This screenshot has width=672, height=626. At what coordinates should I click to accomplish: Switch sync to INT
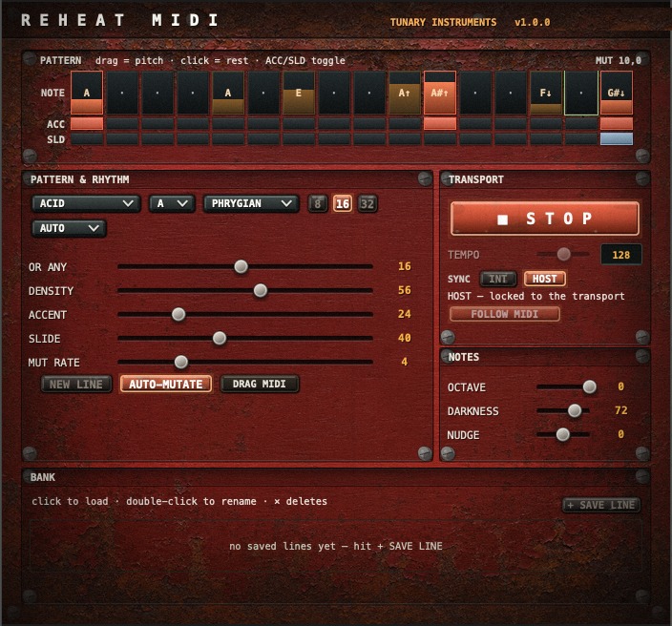click(498, 279)
